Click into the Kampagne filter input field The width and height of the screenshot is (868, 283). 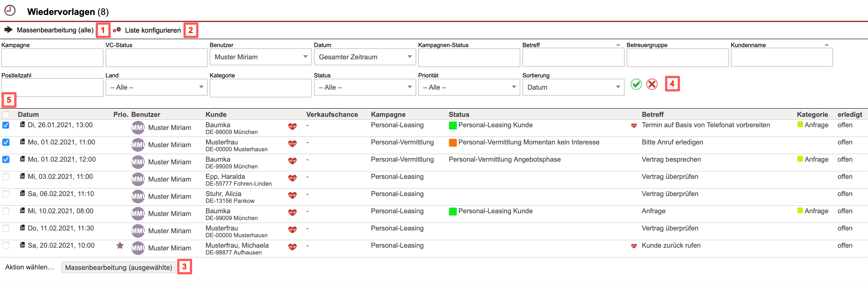(x=52, y=58)
